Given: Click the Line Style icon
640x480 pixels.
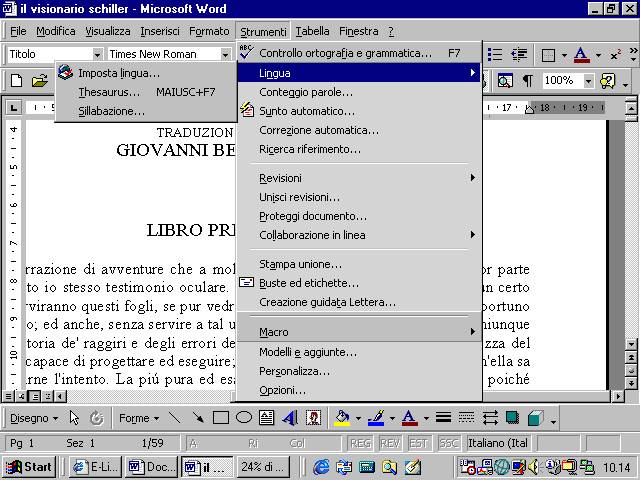Looking at the screenshot, I should pyautogui.click(x=443, y=418).
